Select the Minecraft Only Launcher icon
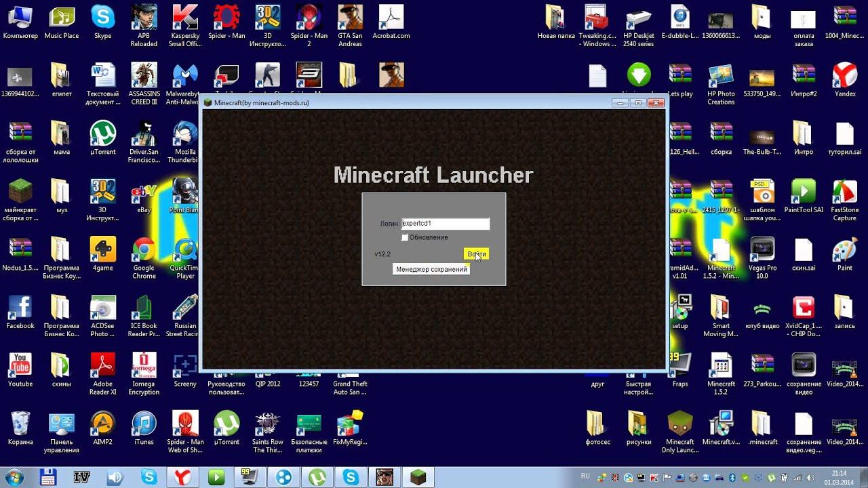Screen dimensions: 868x488 (x=680, y=432)
